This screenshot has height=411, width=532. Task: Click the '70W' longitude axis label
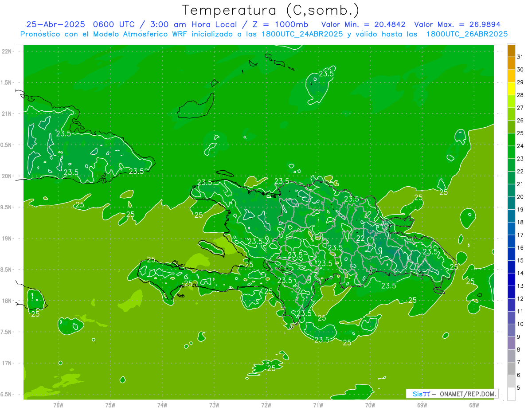tap(370, 405)
